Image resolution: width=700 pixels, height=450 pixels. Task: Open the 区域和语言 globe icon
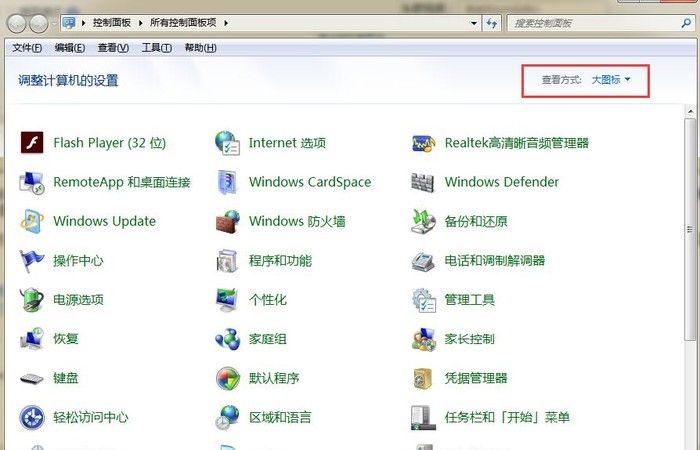[228, 417]
